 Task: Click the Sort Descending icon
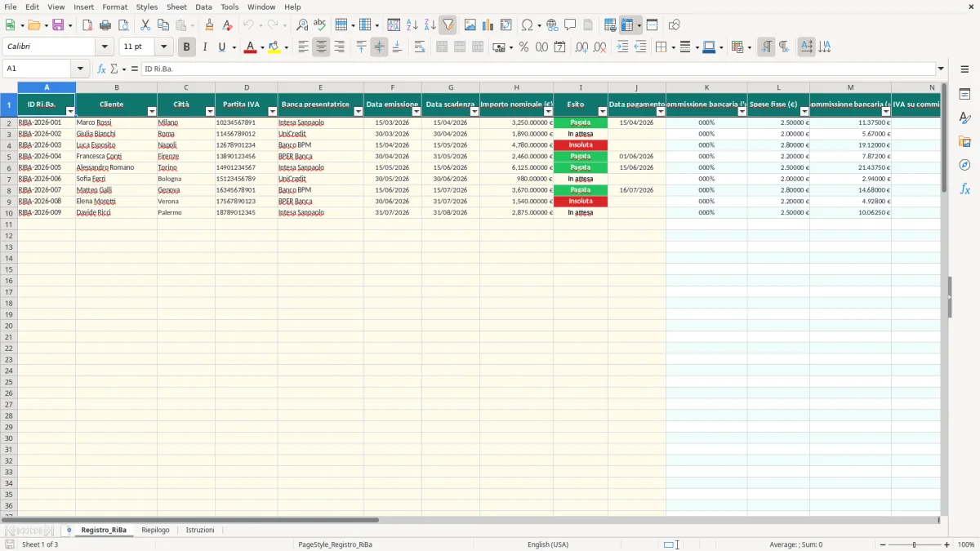tap(430, 25)
